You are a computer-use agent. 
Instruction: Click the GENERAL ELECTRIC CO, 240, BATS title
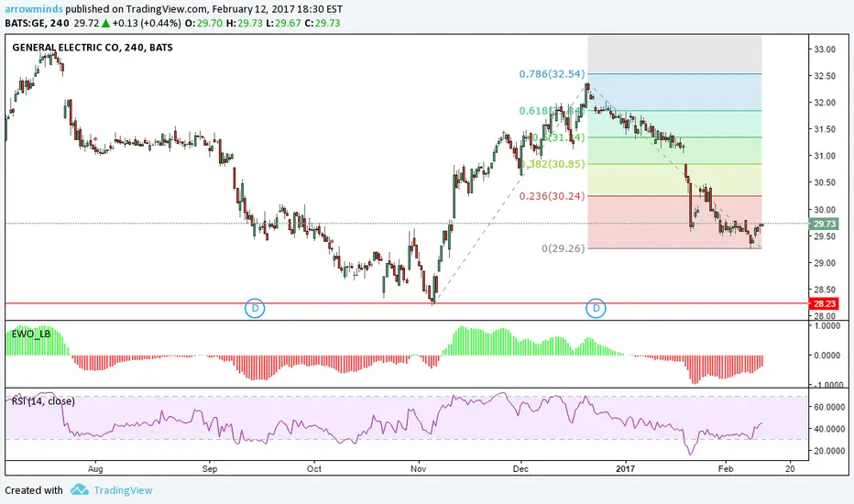tap(93, 48)
